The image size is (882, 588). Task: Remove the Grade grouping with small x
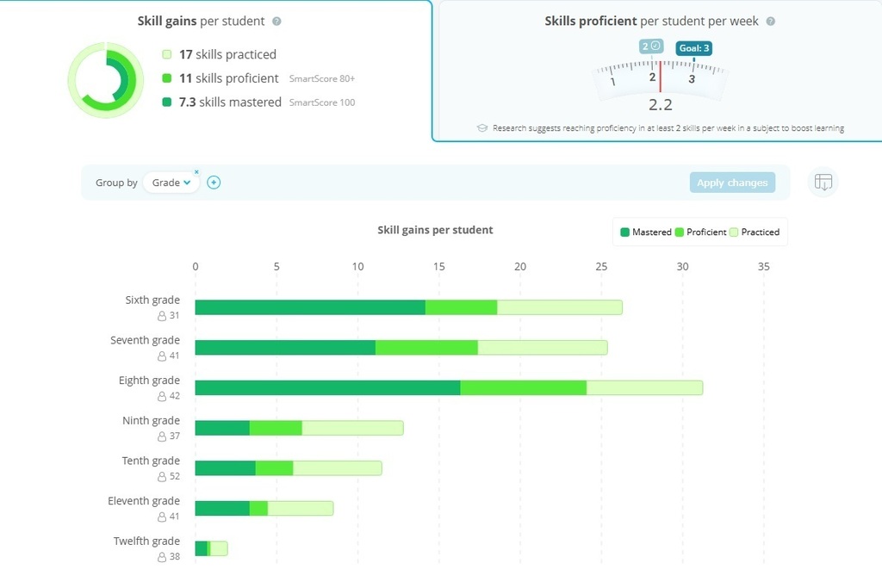coord(196,172)
